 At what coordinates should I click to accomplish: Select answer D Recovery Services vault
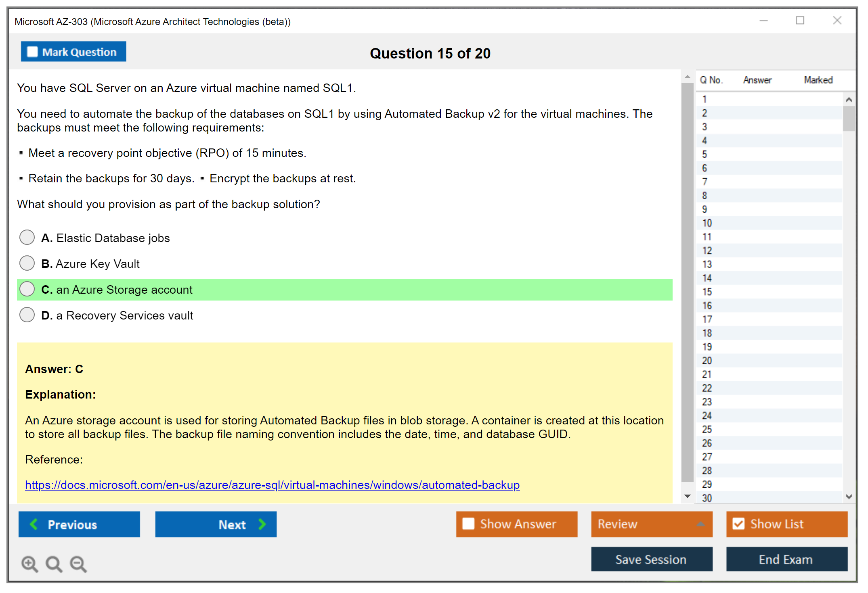(27, 315)
